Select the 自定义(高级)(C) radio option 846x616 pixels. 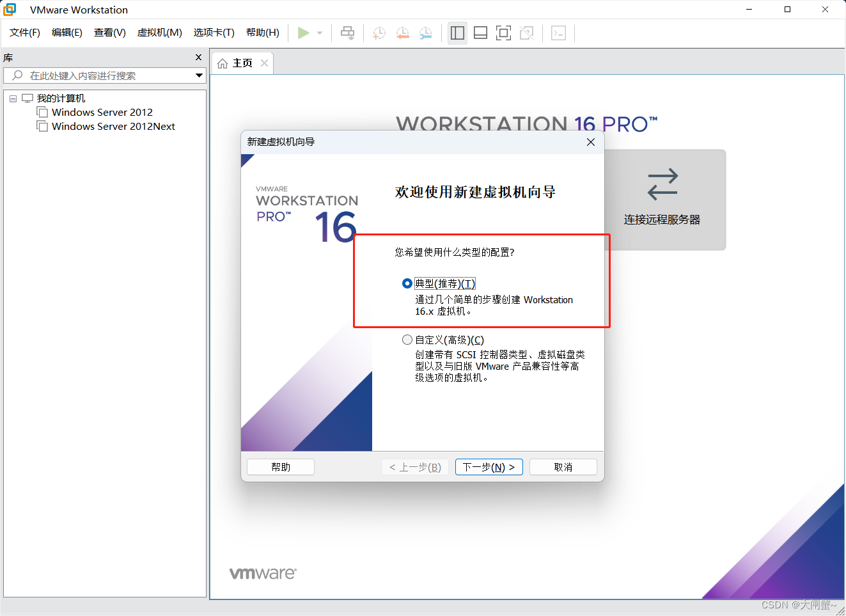407,340
